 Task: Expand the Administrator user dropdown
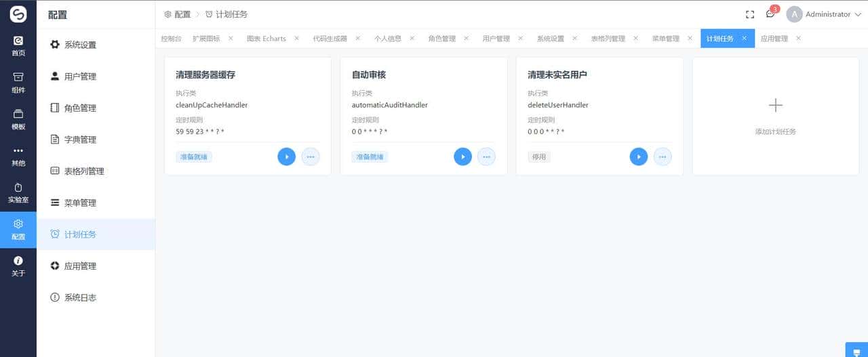(x=858, y=14)
